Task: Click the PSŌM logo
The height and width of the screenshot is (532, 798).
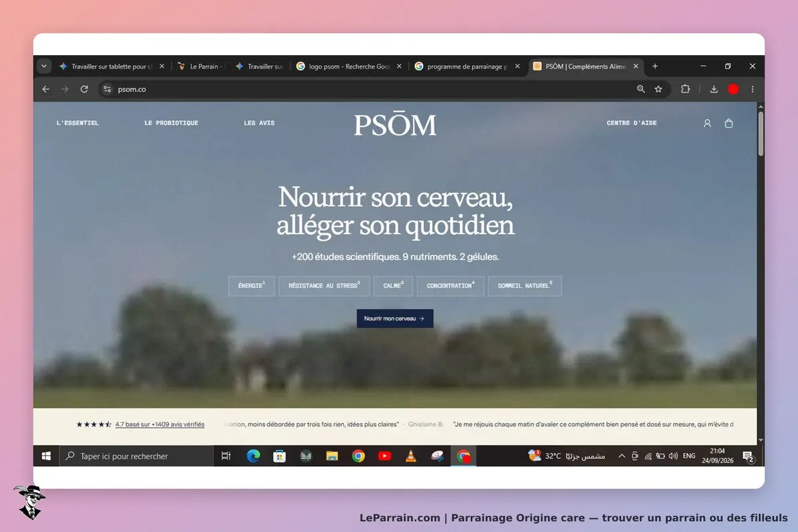Action: (x=395, y=125)
